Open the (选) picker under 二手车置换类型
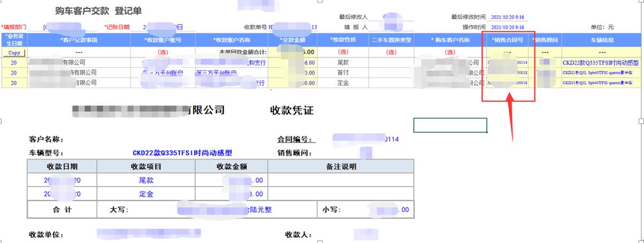This screenshot has height=243, width=644. point(391,53)
